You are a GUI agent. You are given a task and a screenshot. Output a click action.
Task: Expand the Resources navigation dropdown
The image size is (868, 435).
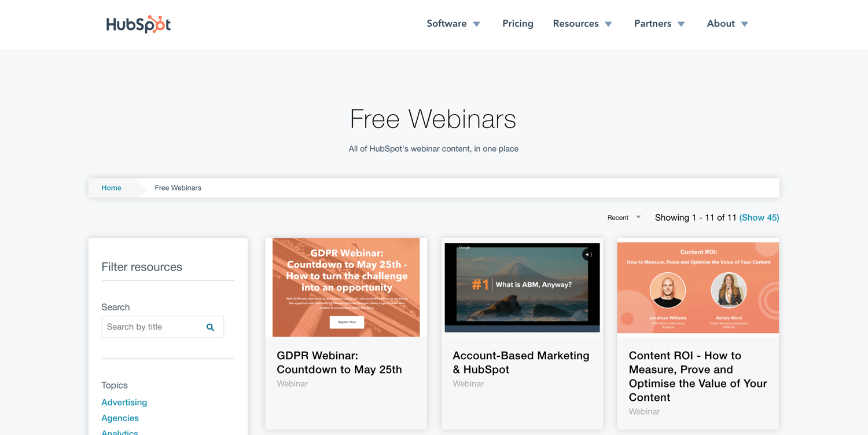tap(582, 23)
